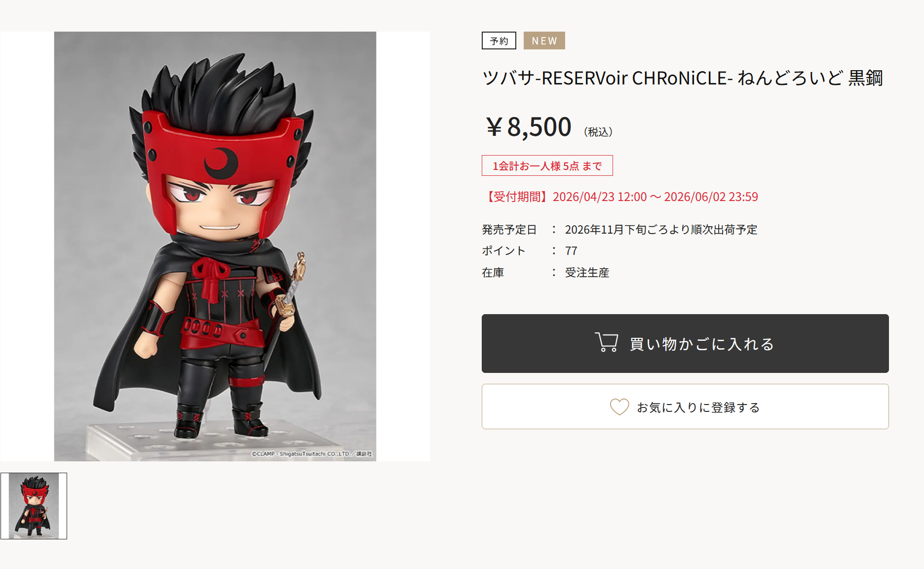Click the NEW label badge
The width and height of the screenshot is (924, 569).
(544, 41)
